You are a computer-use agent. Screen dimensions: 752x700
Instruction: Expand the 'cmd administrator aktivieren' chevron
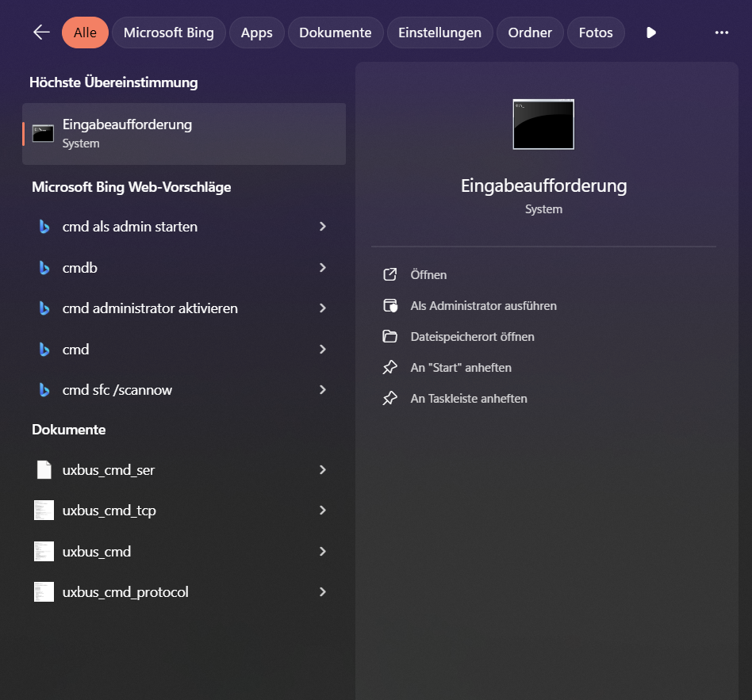[x=323, y=308]
